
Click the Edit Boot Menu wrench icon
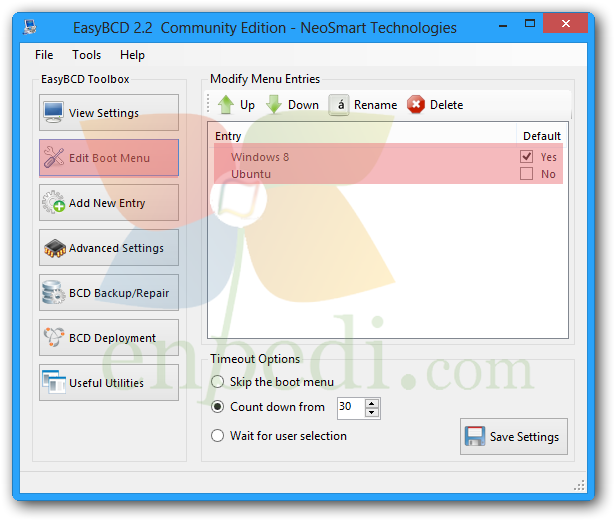(53, 157)
